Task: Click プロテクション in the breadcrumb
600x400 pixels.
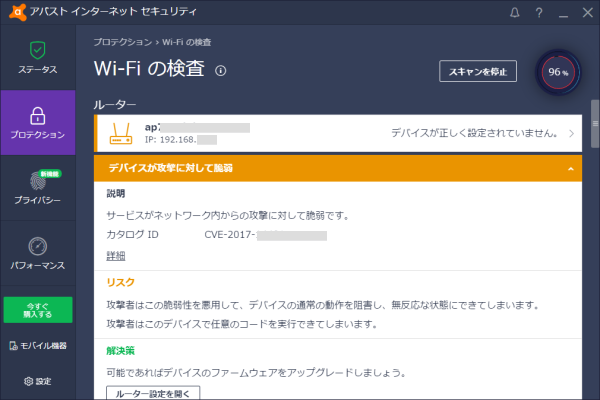Action: tap(123, 42)
